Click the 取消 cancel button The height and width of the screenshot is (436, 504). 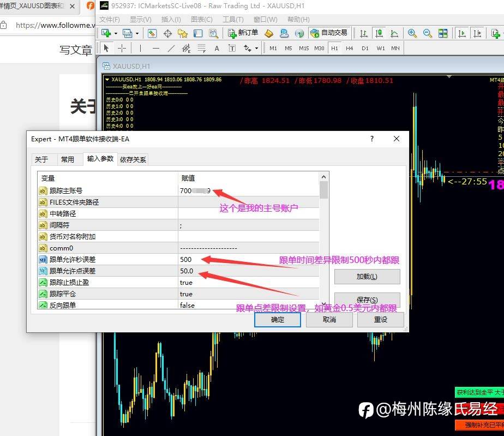pos(329,320)
